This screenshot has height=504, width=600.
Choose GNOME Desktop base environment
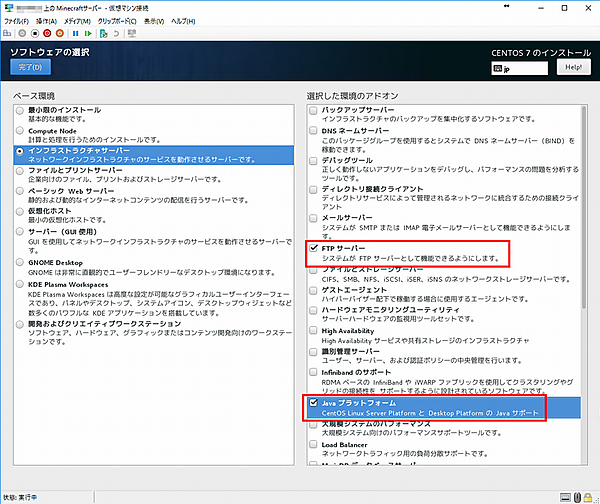pyautogui.click(x=21, y=263)
